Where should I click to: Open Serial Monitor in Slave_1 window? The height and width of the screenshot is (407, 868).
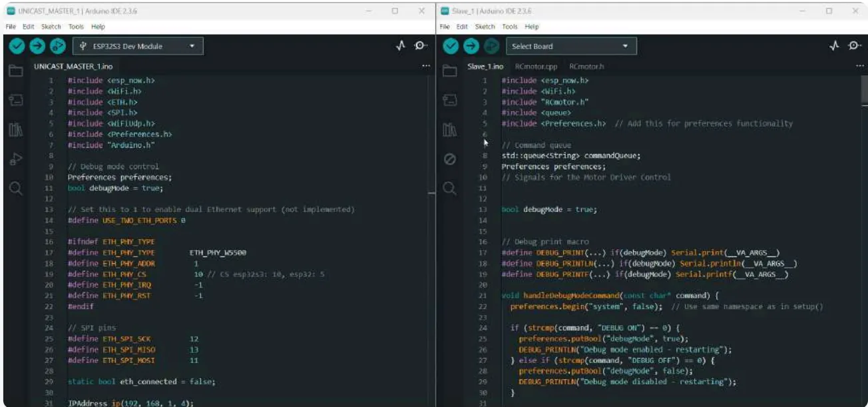click(855, 46)
